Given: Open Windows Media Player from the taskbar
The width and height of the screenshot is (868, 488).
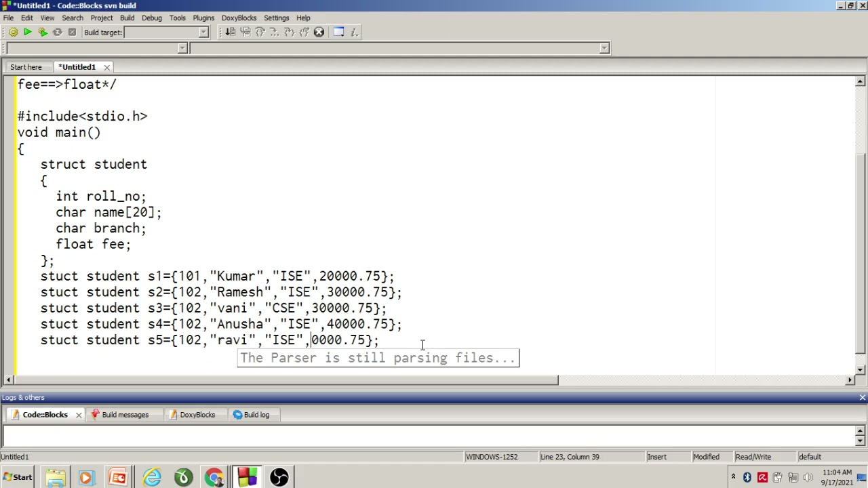Looking at the screenshot, I should pyautogui.click(x=86, y=478).
